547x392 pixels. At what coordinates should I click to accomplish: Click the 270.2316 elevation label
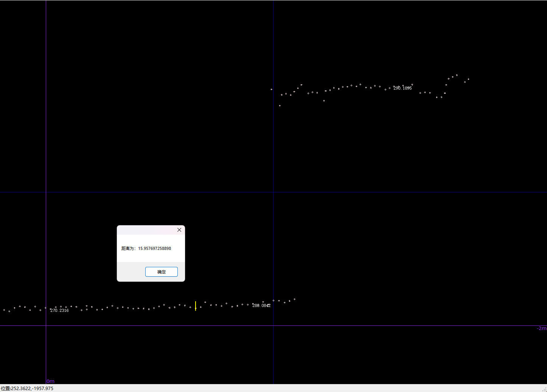(59, 310)
